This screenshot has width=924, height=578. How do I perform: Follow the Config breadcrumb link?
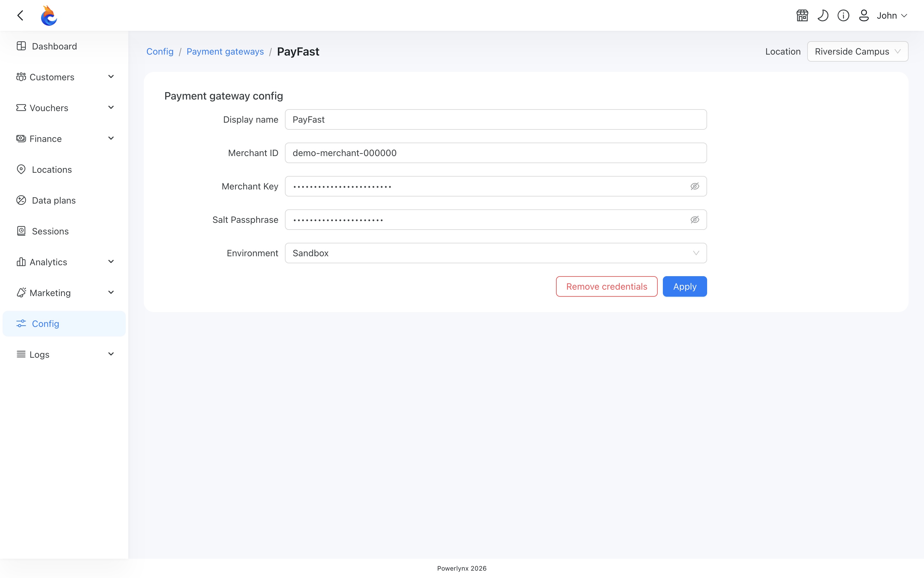pyautogui.click(x=160, y=52)
